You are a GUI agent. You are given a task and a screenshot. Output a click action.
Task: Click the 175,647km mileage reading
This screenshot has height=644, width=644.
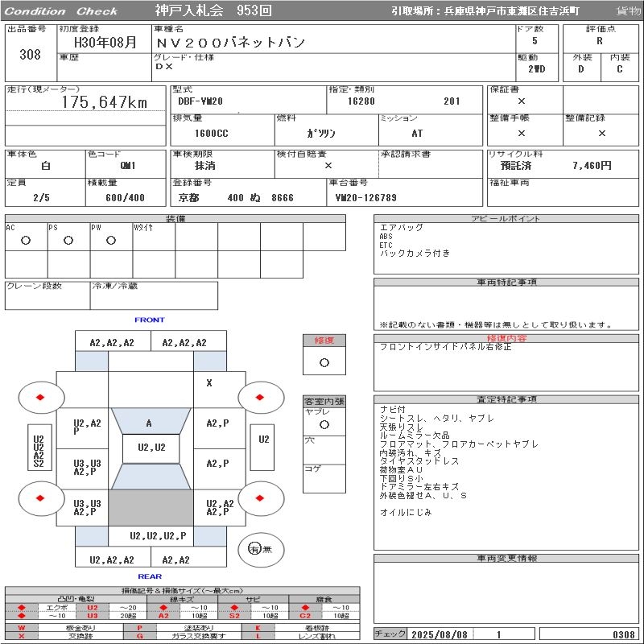pyautogui.click(x=105, y=102)
